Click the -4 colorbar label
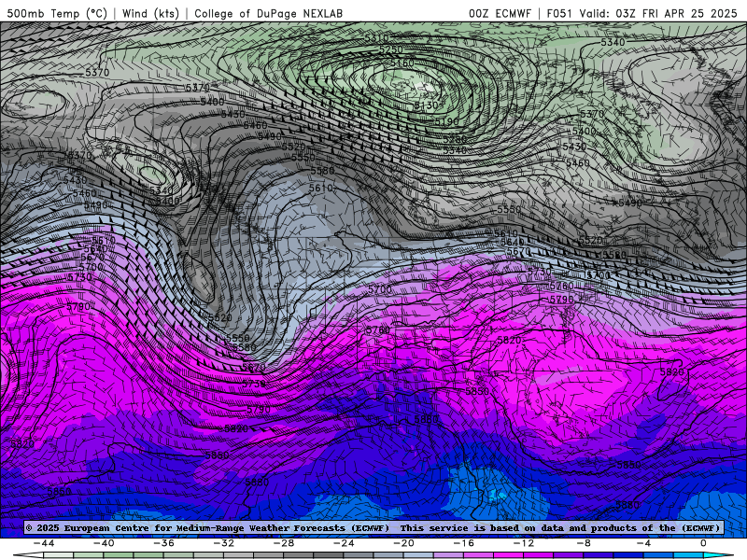 tap(643, 543)
